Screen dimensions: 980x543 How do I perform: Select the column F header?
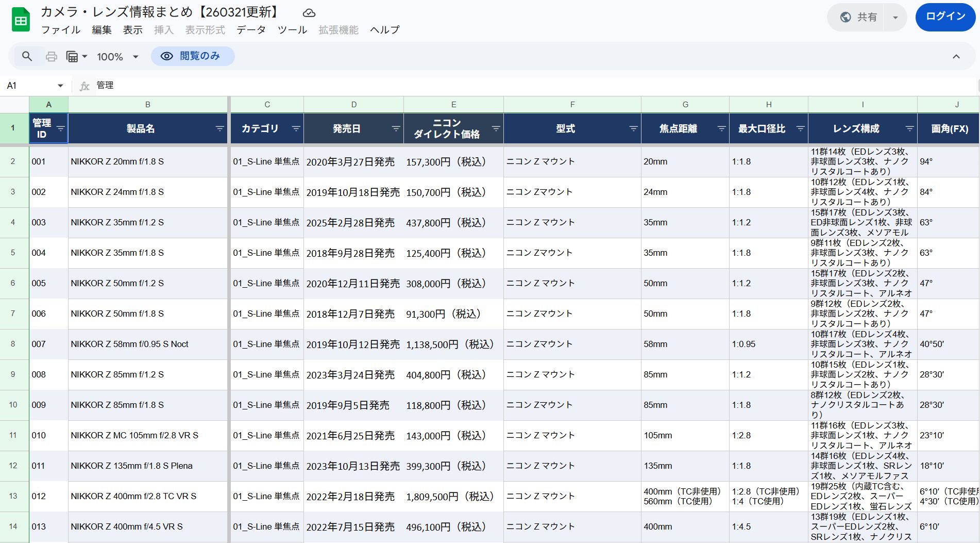click(x=572, y=105)
